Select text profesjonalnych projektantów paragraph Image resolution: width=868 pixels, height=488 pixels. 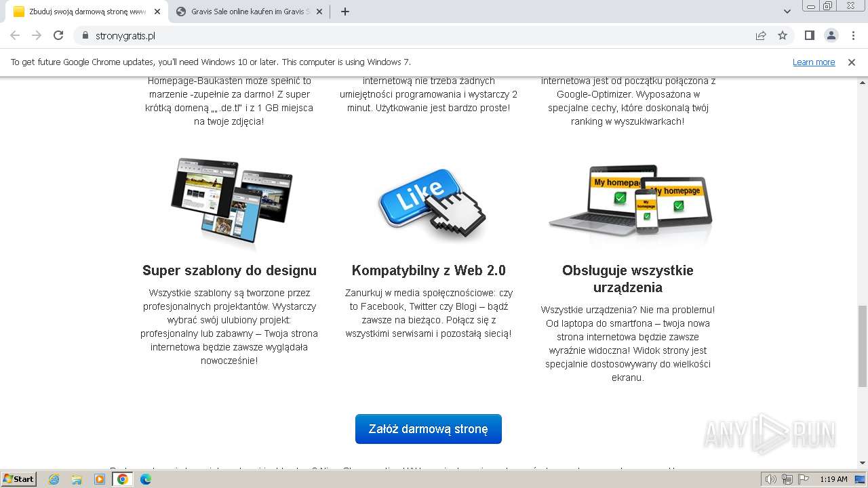coord(229,327)
